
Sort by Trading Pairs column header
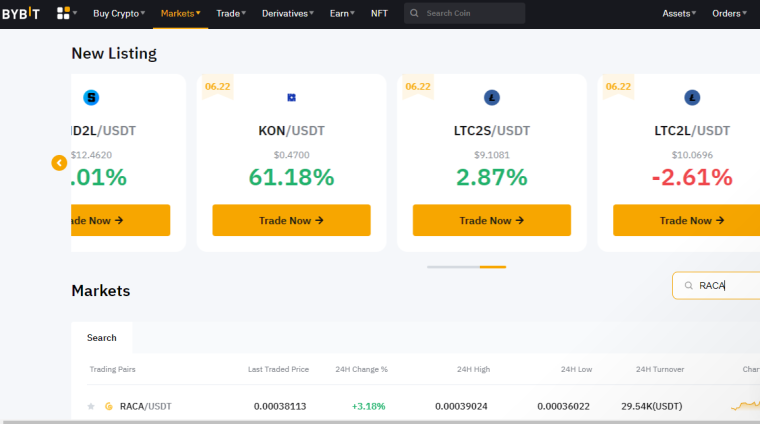pyautogui.click(x=112, y=369)
